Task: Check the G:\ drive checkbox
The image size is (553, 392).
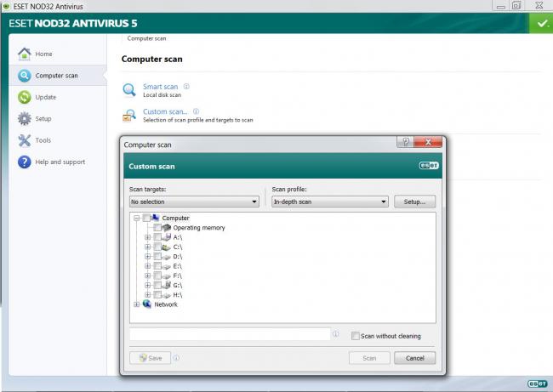Action: tap(157, 285)
